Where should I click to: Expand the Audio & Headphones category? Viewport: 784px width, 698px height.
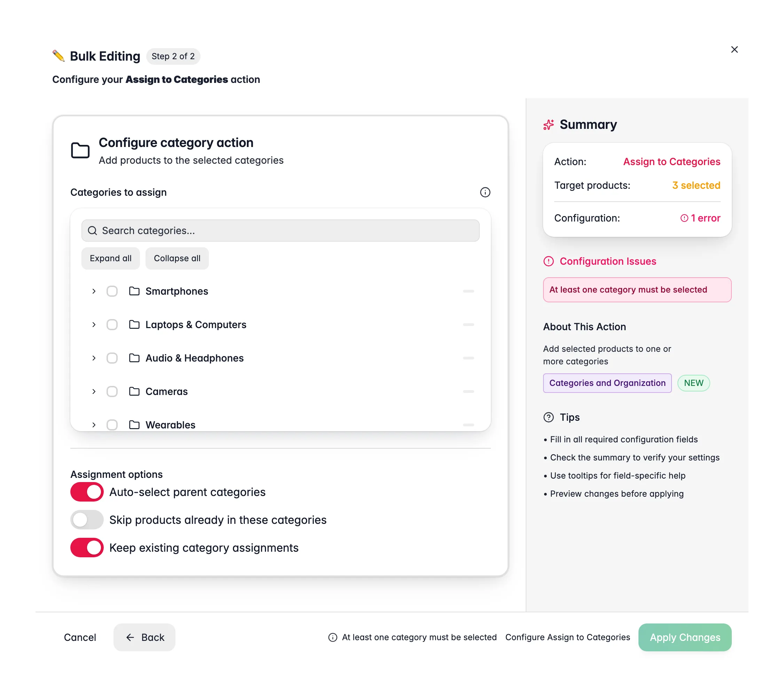(x=94, y=358)
